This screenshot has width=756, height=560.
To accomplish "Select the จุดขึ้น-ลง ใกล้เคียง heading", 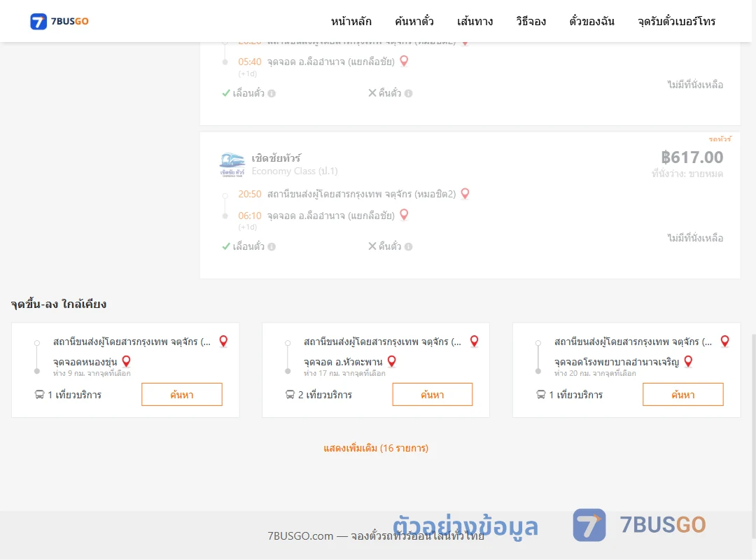I will [59, 304].
